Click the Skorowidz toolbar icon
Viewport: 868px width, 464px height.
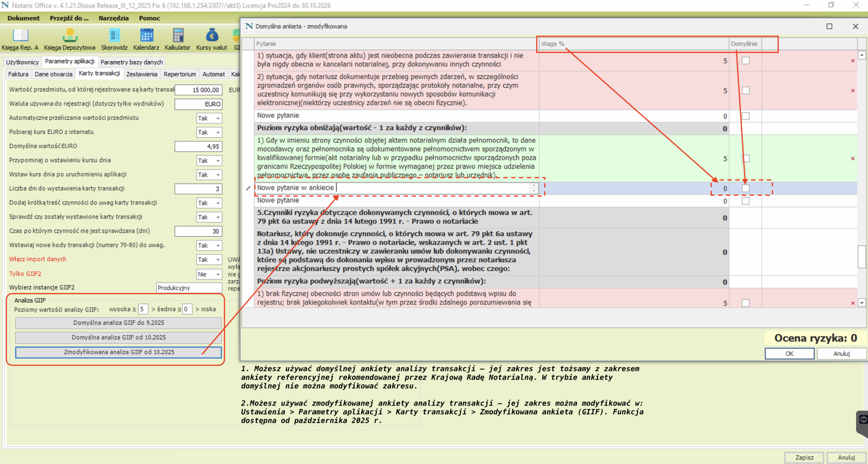pos(114,35)
